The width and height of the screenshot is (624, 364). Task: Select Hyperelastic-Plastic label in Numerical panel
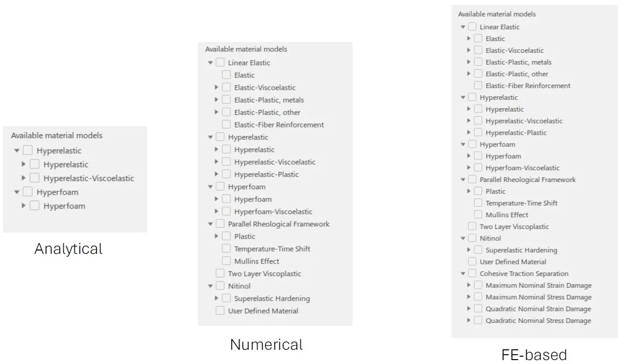point(266,174)
